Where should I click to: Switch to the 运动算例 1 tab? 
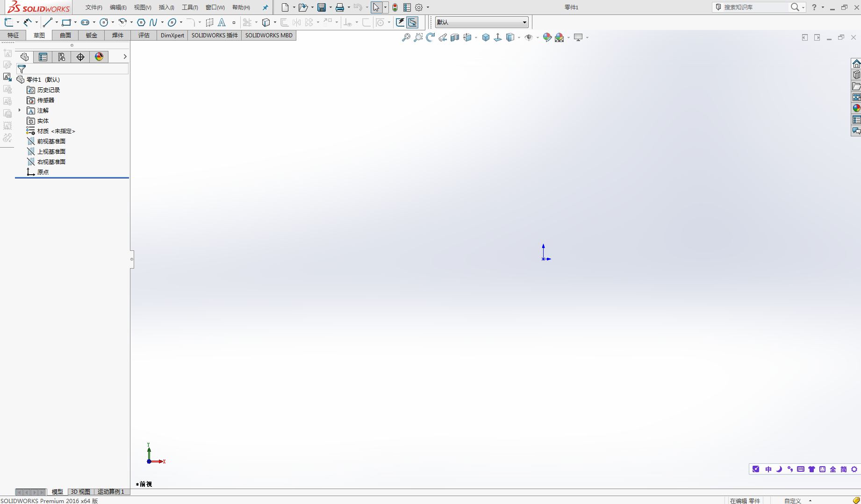111,492
